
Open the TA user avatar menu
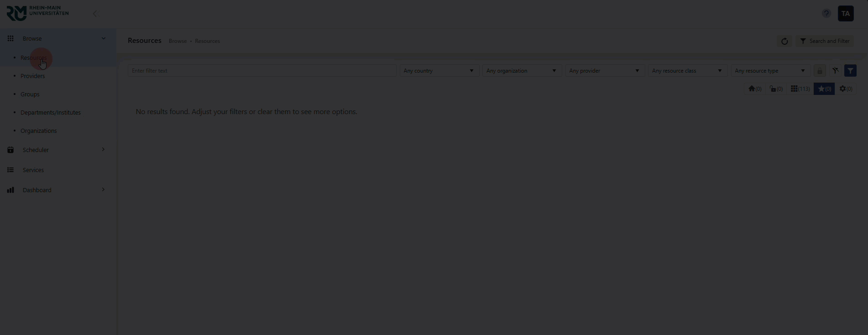tap(846, 13)
